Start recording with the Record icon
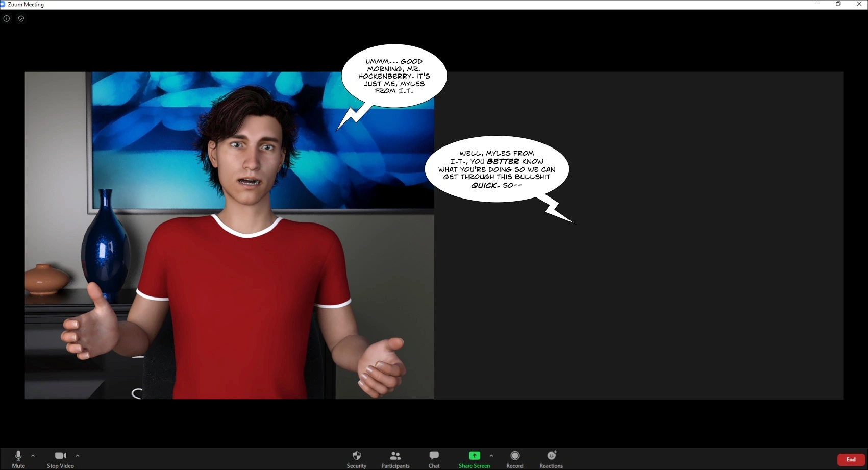The image size is (868, 470). point(514,459)
